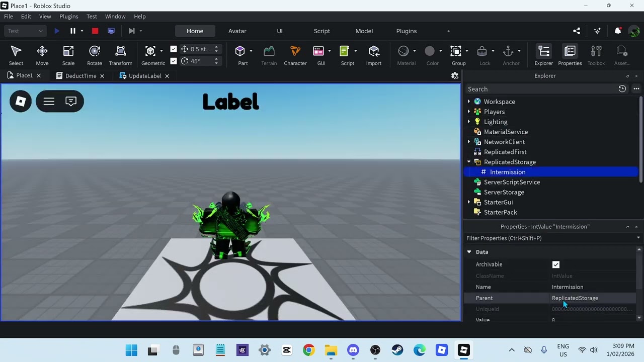Open the Plugins menu in menu bar
The width and height of the screenshot is (644, 362).
point(69,17)
